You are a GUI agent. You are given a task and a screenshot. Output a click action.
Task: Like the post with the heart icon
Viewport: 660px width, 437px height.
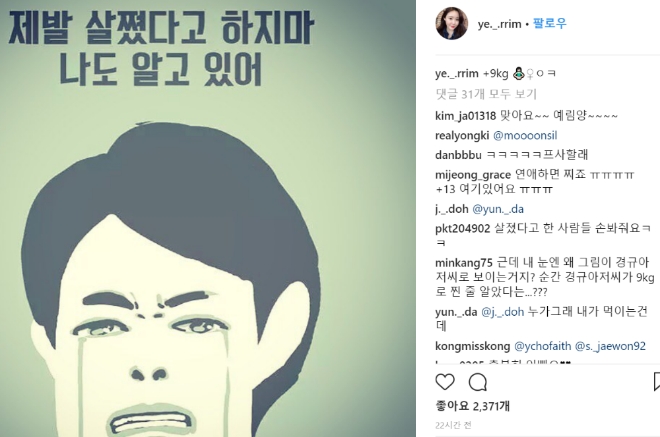[x=445, y=382]
